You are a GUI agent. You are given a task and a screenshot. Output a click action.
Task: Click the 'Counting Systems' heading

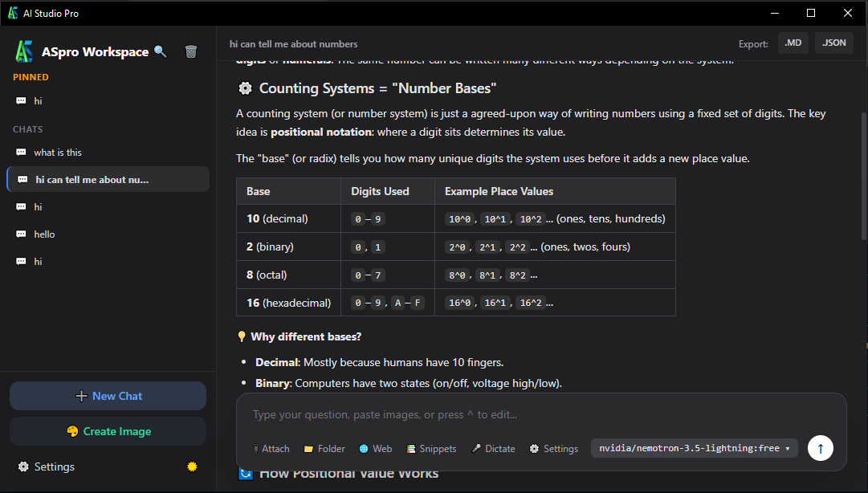[377, 88]
